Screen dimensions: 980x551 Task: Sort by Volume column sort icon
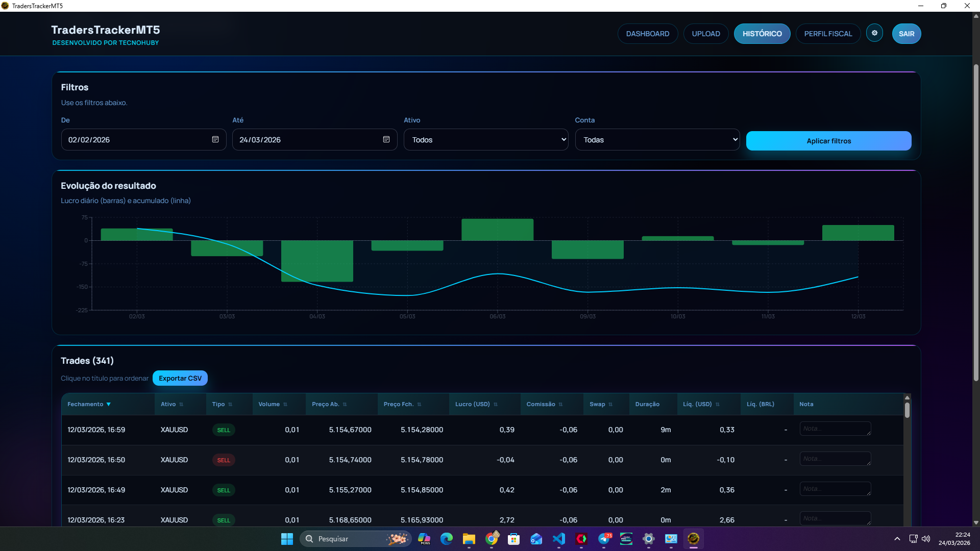tap(285, 405)
